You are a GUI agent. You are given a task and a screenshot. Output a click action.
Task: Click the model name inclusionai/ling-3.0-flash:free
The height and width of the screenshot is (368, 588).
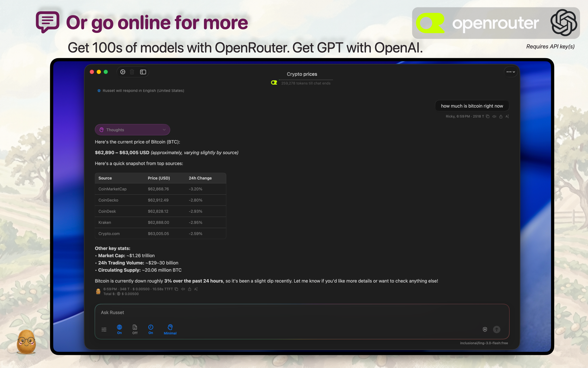pyautogui.click(x=484, y=343)
